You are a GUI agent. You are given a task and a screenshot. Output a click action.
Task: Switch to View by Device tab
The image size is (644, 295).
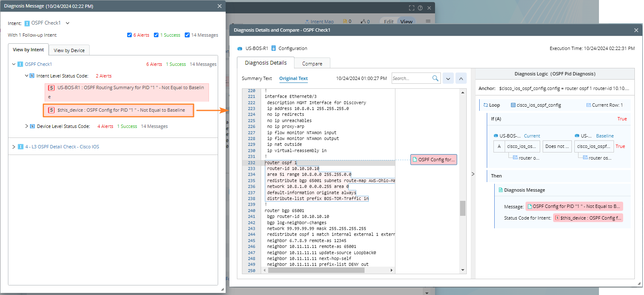(69, 50)
